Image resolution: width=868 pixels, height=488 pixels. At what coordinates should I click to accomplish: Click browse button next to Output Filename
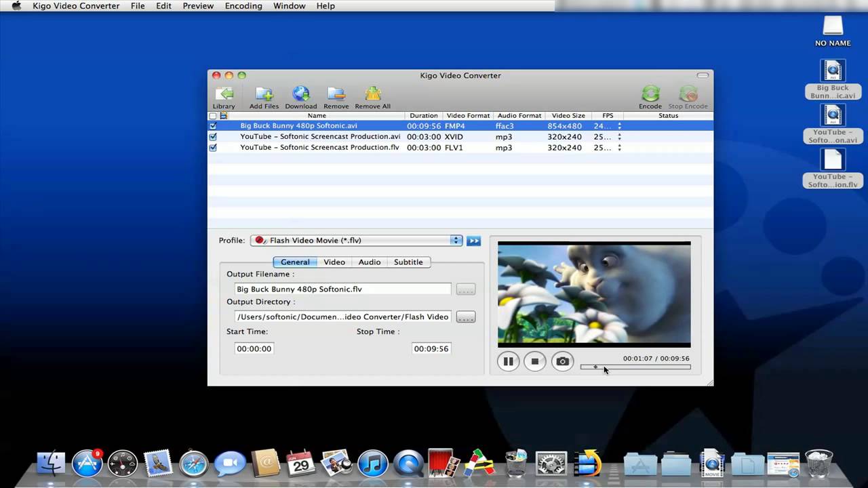pos(466,289)
